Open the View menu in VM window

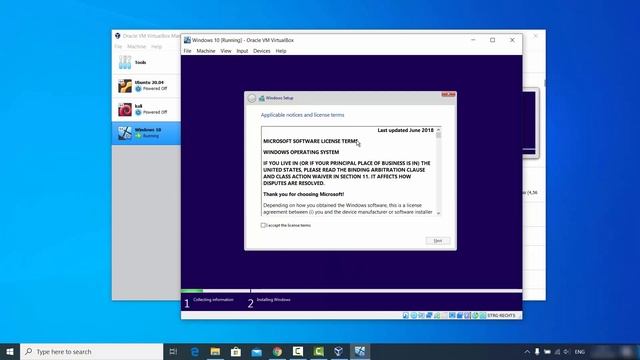click(x=226, y=51)
